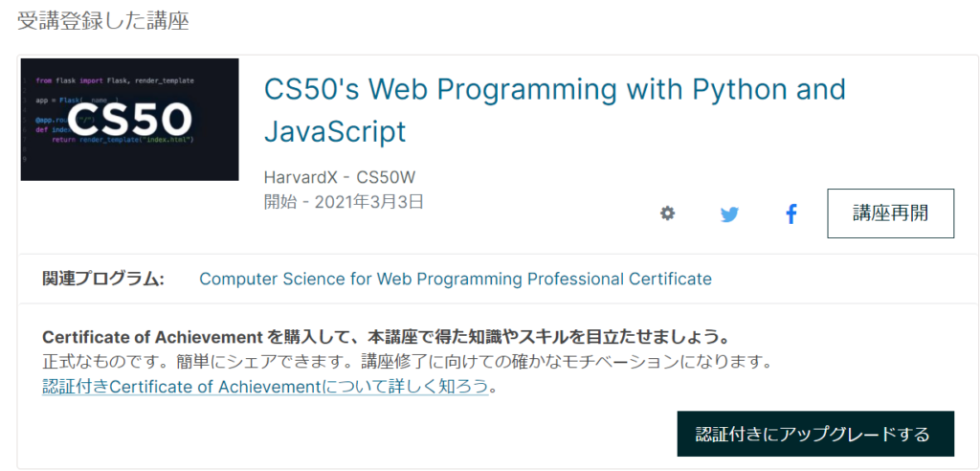
Task: Click the 講座再開 resume course button
Action: [891, 213]
